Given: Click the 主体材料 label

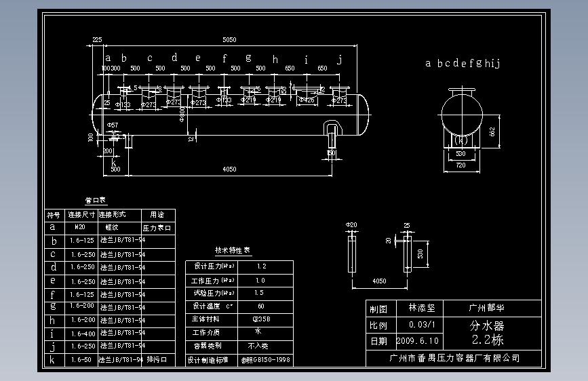Looking at the screenshot, I should tap(205, 319).
